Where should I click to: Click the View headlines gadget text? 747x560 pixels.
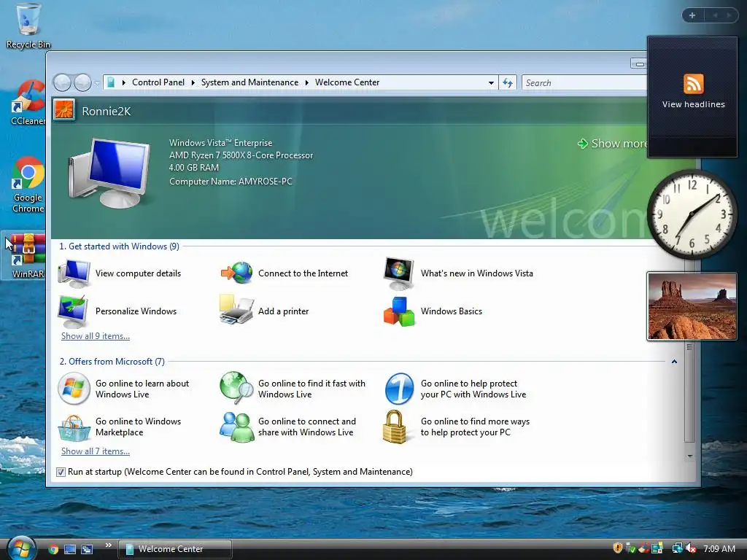tap(693, 104)
